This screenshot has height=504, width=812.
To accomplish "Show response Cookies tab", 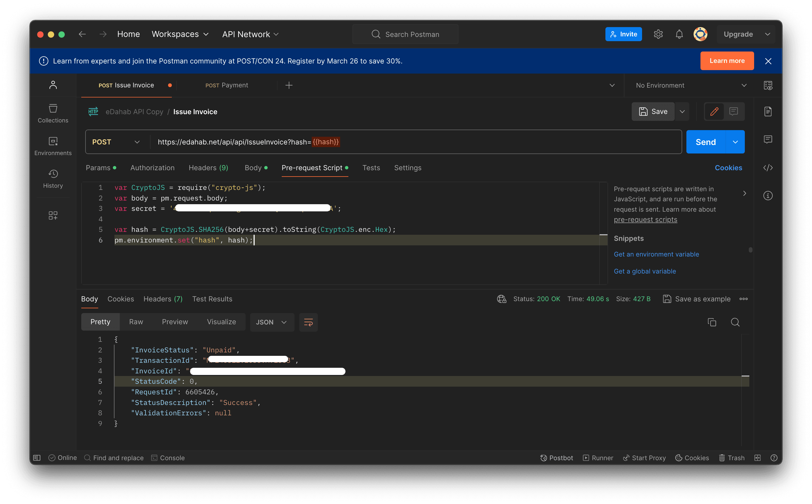I will pyautogui.click(x=121, y=299).
